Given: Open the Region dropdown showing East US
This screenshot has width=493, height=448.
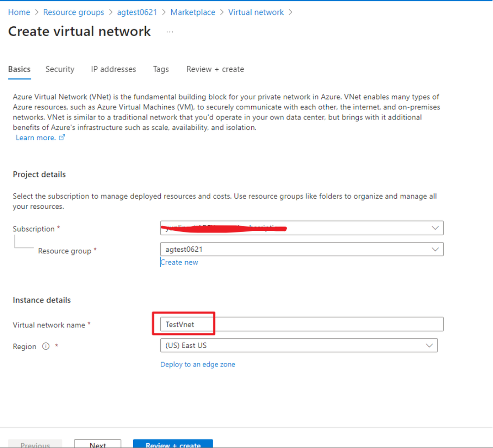Looking at the screenshot, I should tap(299, 345).
